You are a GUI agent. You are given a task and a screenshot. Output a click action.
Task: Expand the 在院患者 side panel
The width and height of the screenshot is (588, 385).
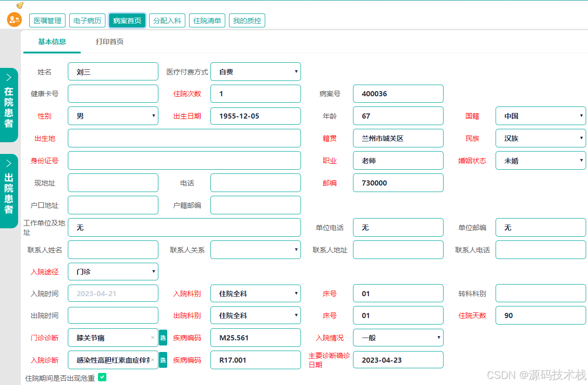coord(9,105)
